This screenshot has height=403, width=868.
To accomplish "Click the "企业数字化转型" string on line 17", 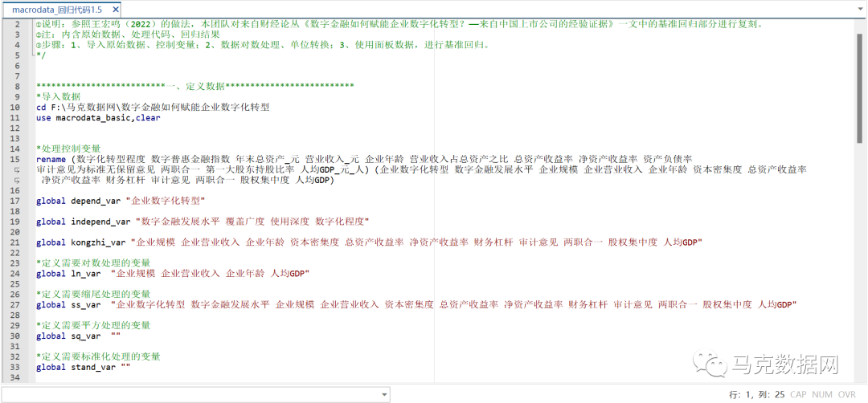I will click(x=165, y=201).
